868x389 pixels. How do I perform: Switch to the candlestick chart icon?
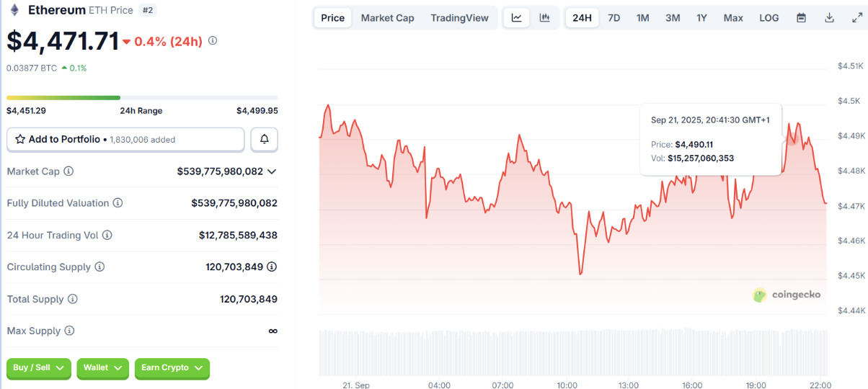click(x=545, y=18)
